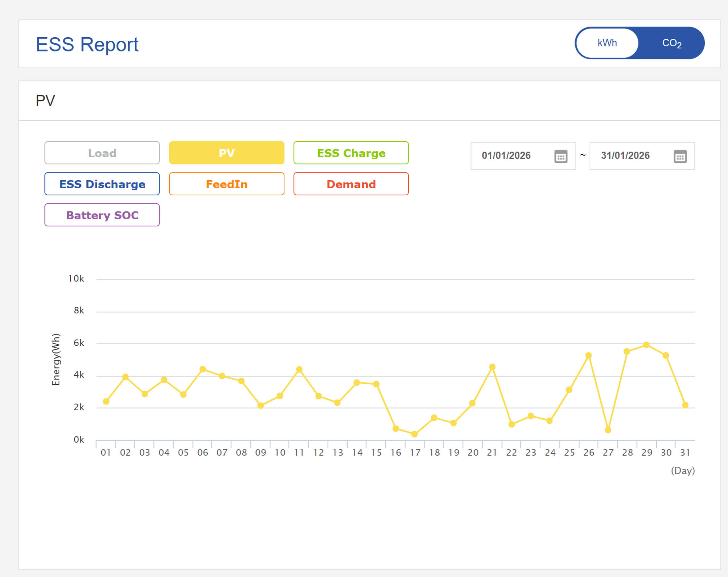Click the end date field 31/01/2026
The height and width of the screenshot is (577, 728).
coord(625,156)
